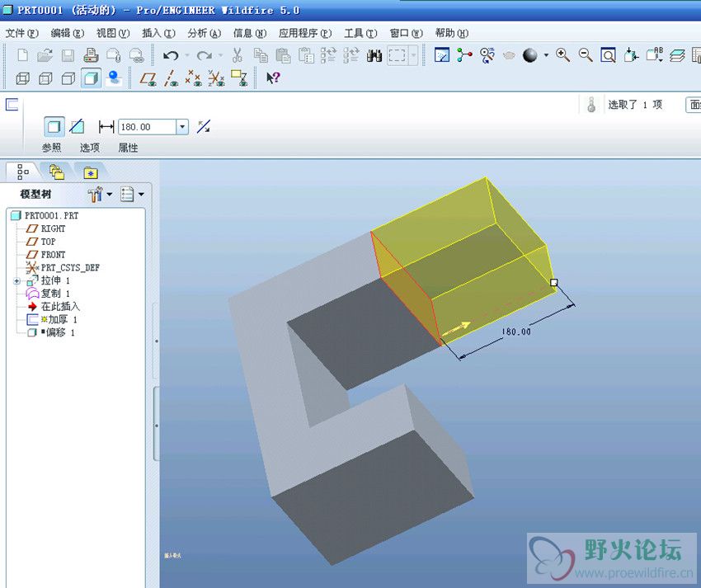Switch to wireframe display
Viewport: 701px width, 588px height.
pyautogui.click(x=23, y=78)
